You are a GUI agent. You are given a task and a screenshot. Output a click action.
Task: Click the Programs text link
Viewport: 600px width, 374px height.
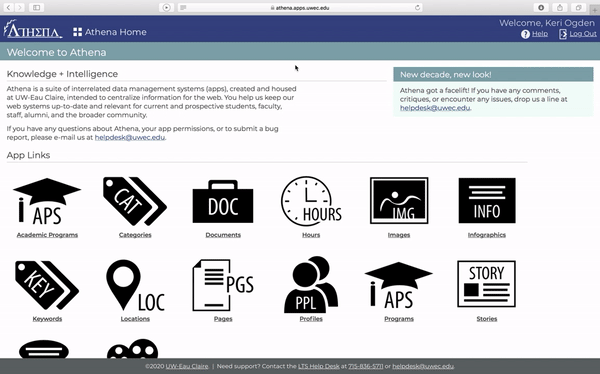coord(399,318)
